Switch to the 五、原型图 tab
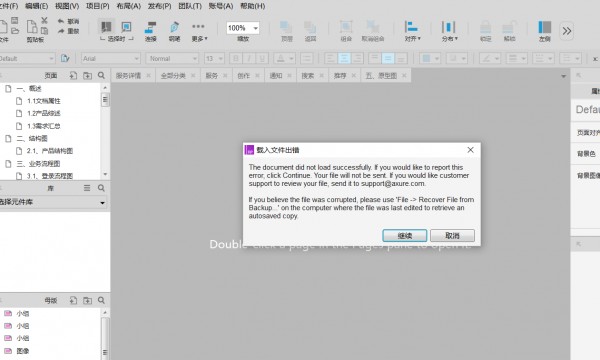Image resolution: width=600 pixels, height=360 pixels. [x=381, y=76]
